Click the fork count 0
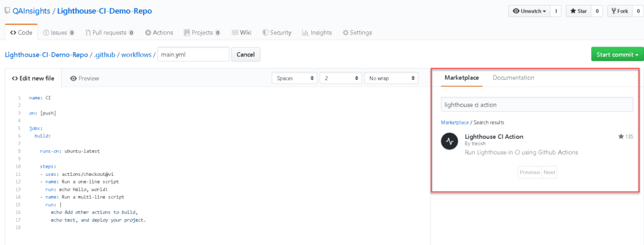The height and width of the screenshot is (245, 644). (638, 11)
